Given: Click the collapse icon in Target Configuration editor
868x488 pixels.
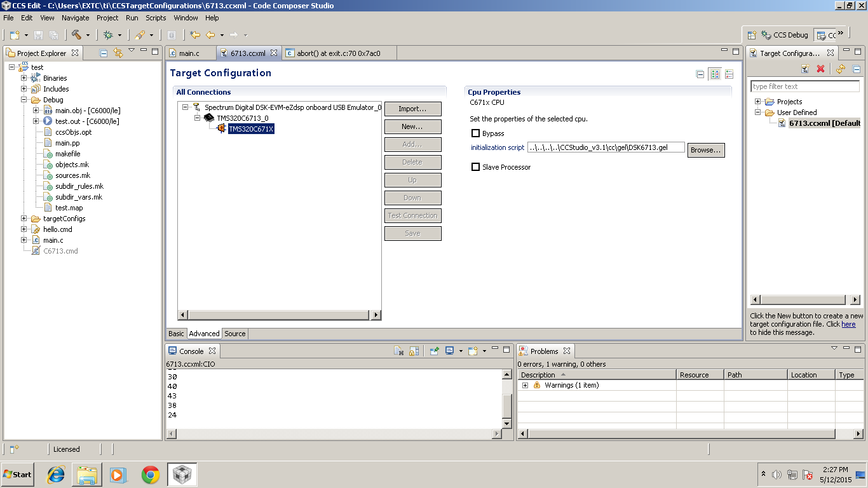Looking at the screenshot, I should coord(700,74).
